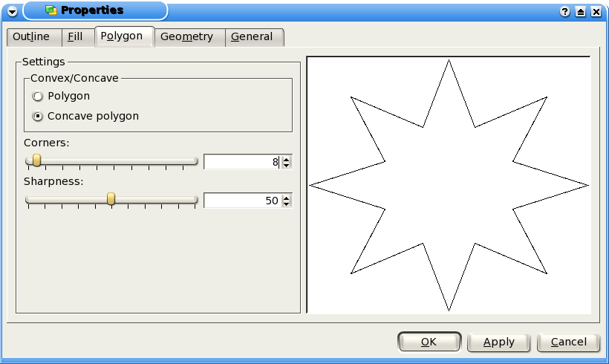Screen dimensions: 609x364
Task: Click the Properties title bar application icon
Action: [51, 10]
